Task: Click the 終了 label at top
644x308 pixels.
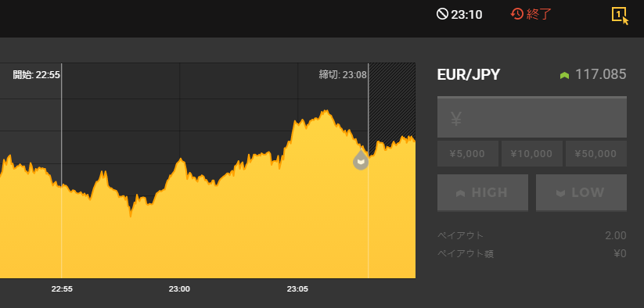Action: pos(538,14)
